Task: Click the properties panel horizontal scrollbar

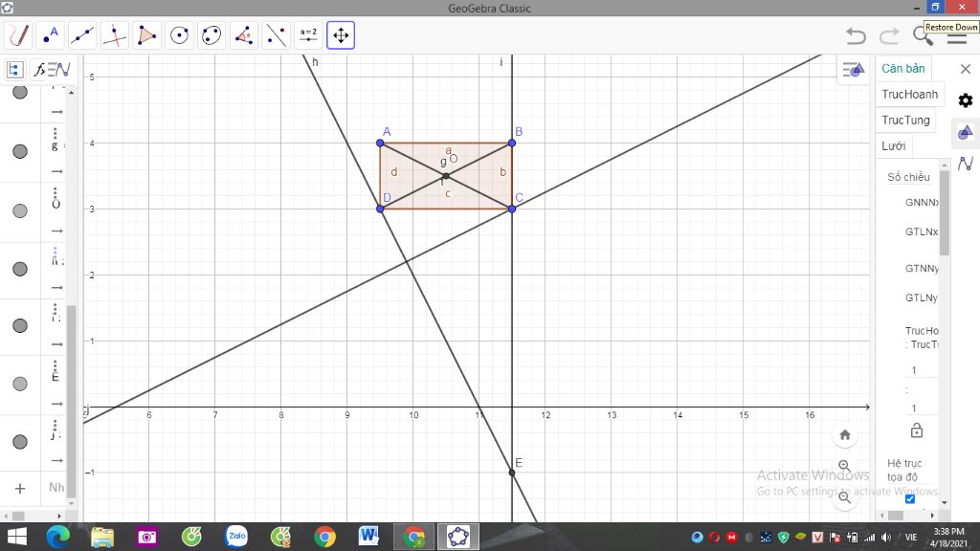Action: (x=896, y=516)
